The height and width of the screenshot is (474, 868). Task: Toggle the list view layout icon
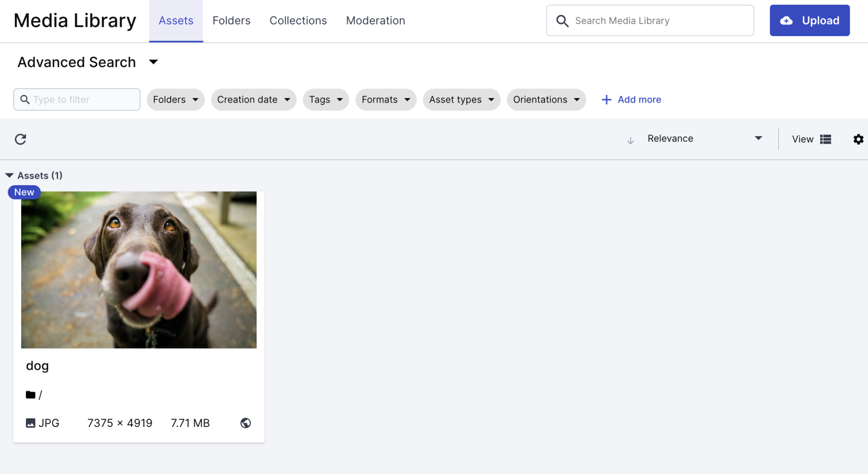(825, 139)
